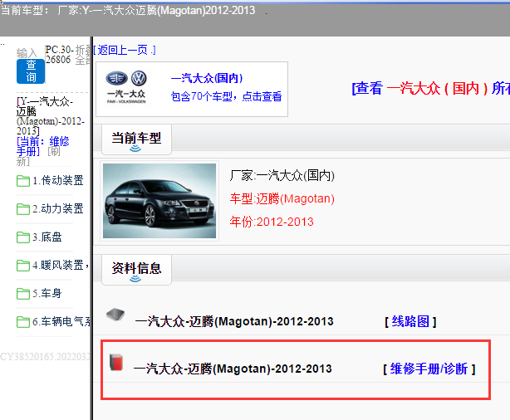Screen dimensions: 510x420
Task: Open folder icon for 2.动力装置
Action: coord(23,209)
